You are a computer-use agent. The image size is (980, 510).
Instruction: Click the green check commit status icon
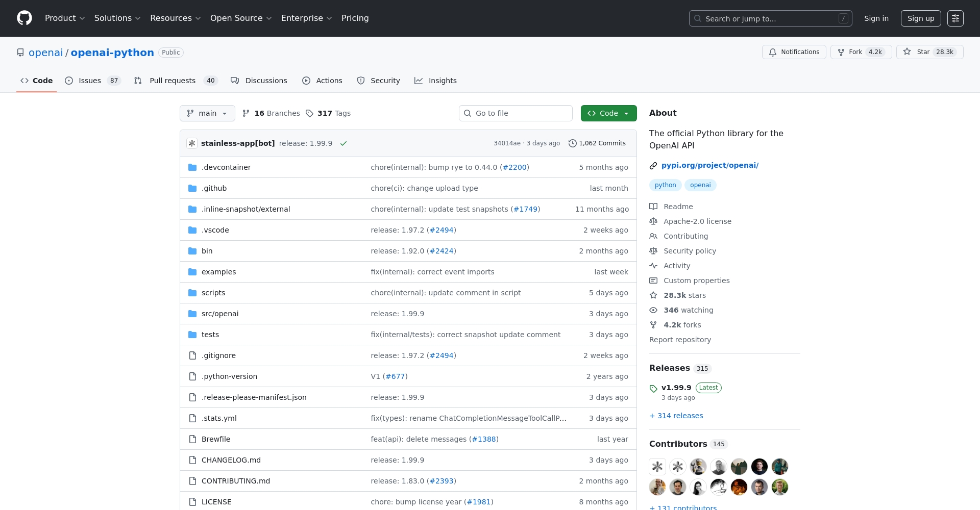pos(344,143)
